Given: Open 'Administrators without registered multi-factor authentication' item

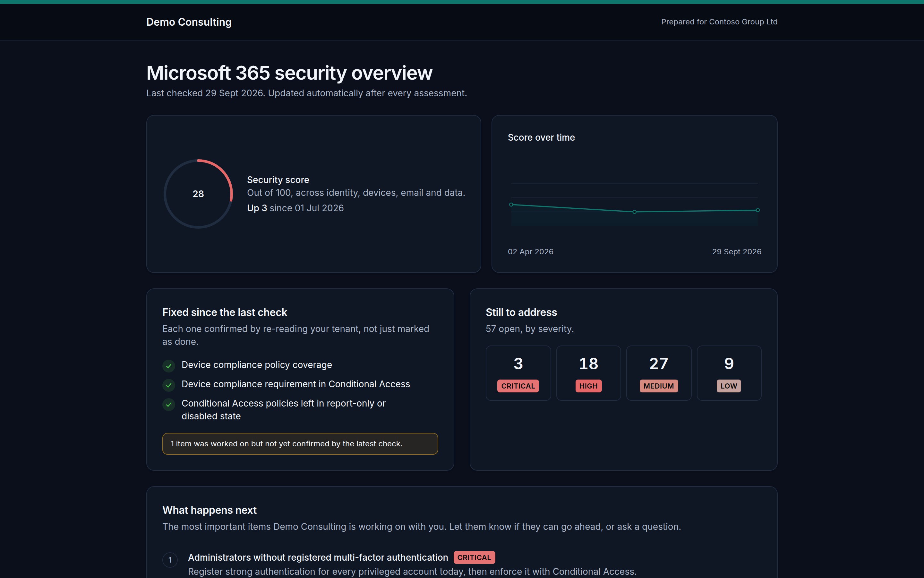Looking at the screenshot, I should (x=318, y=557).
